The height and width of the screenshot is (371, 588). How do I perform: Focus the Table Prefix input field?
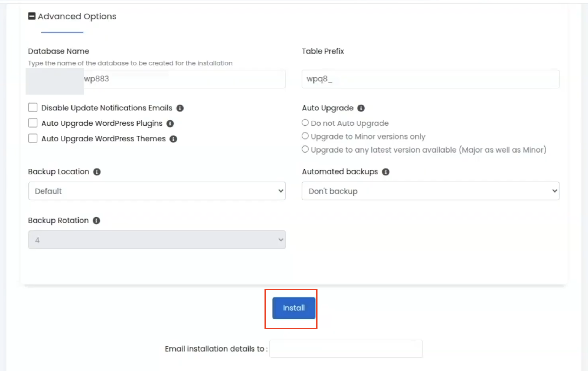point(430,79)
